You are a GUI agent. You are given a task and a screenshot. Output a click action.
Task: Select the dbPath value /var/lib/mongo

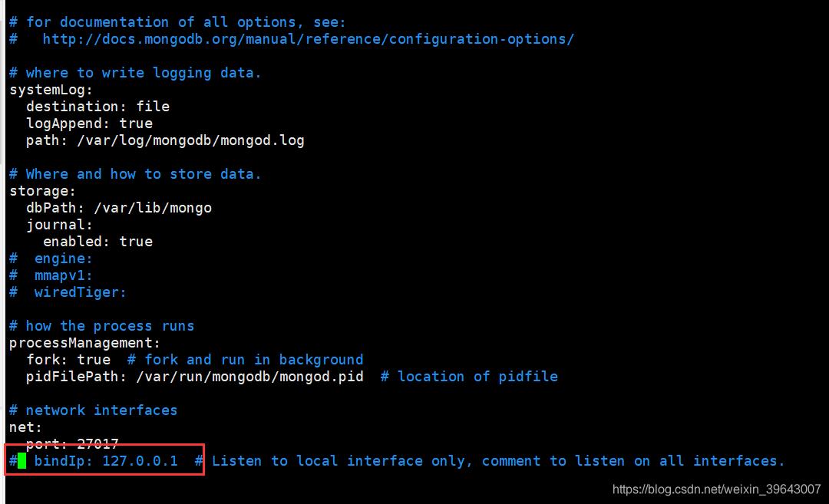click(x=154, y=207)
